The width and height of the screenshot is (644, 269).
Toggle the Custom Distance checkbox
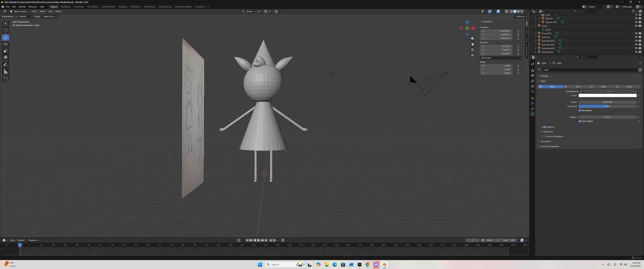(544, 136)
